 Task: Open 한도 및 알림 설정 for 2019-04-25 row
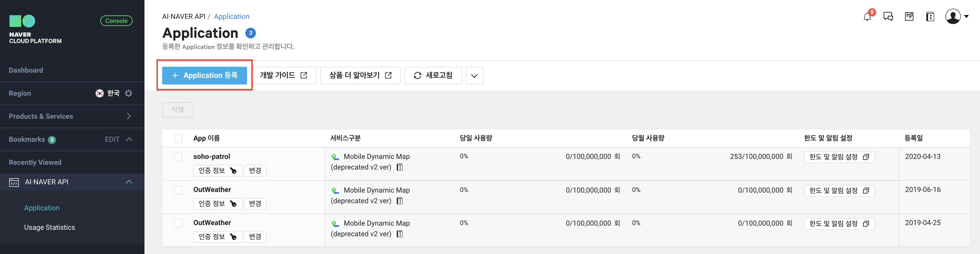839,224
